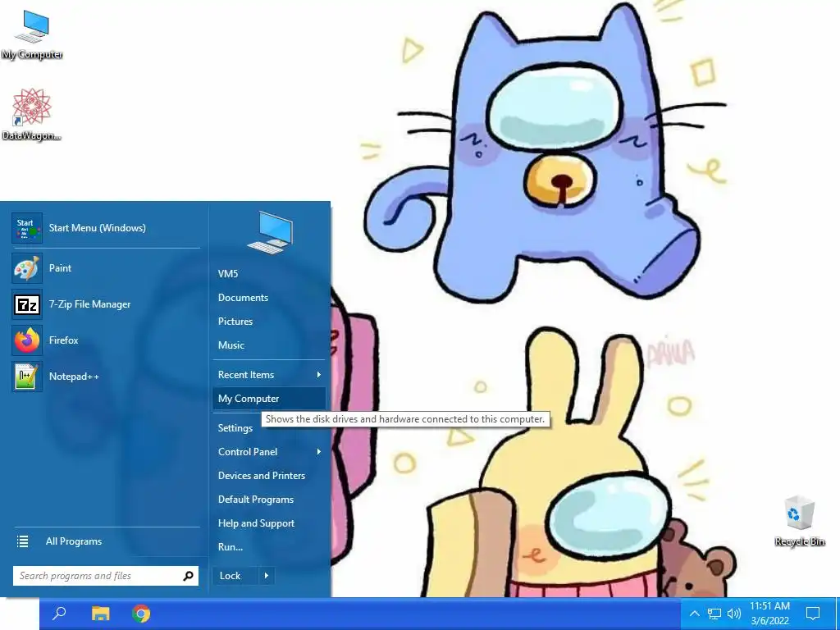
Task: Open Settings from the Start menu
Action: 235,427
